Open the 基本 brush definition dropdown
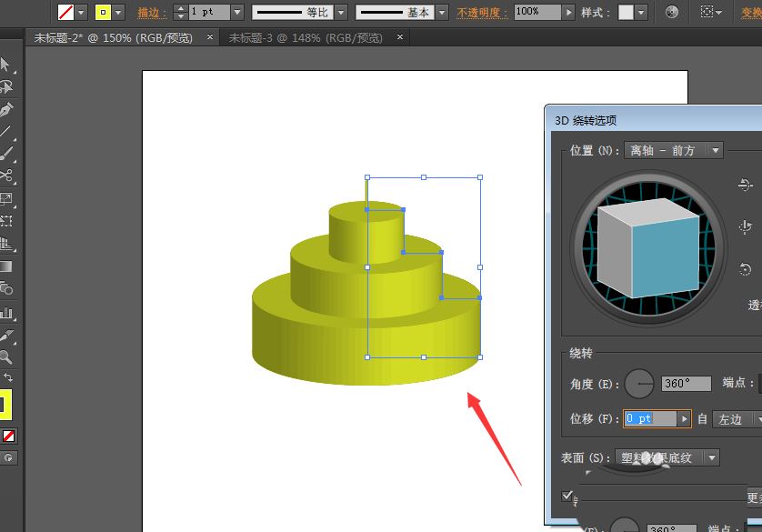This screenshot has width=762, height=532. (442, 12)
